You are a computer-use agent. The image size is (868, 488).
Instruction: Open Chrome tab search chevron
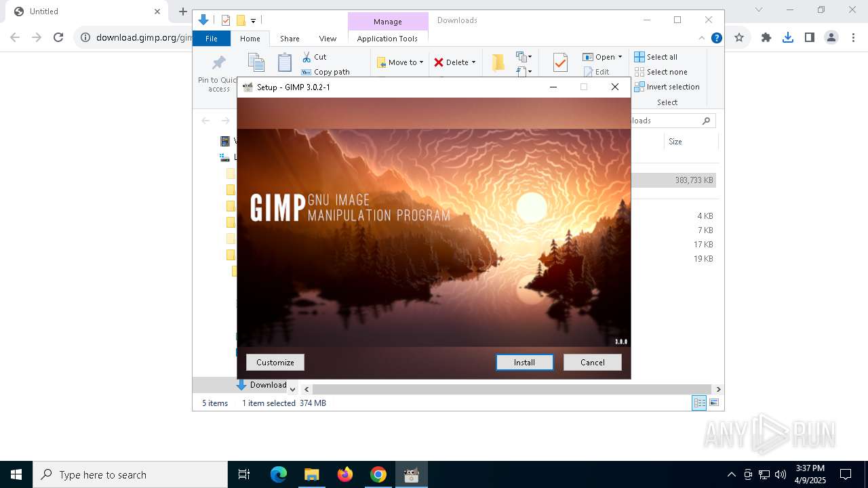click(759, 9)
